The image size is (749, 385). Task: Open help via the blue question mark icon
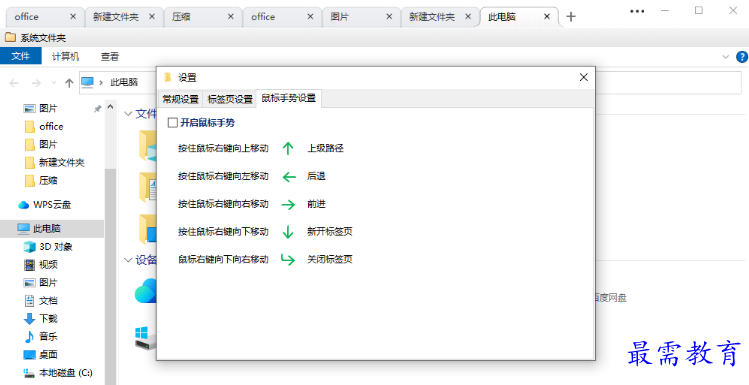(742, 57)
